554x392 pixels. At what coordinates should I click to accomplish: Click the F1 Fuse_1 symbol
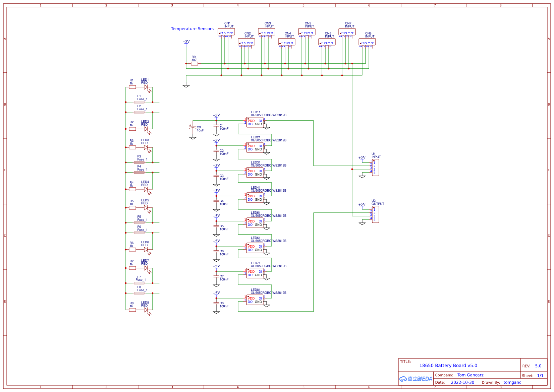click(139, 102)
